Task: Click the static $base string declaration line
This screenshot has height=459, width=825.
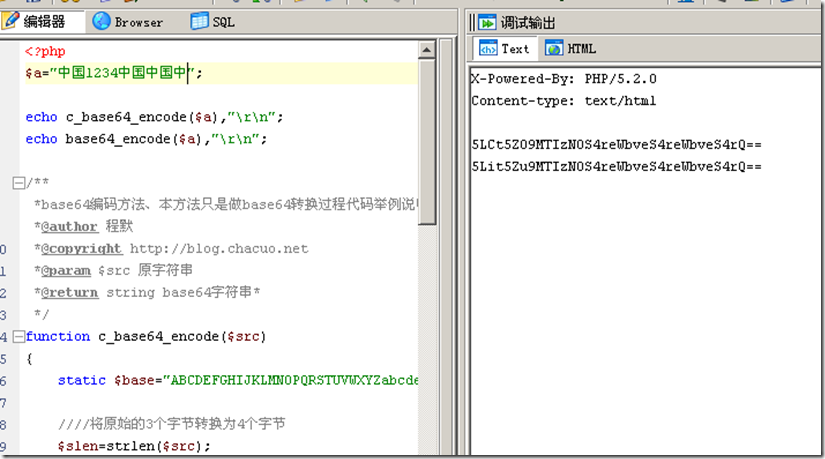Action: tap(238, 381)
